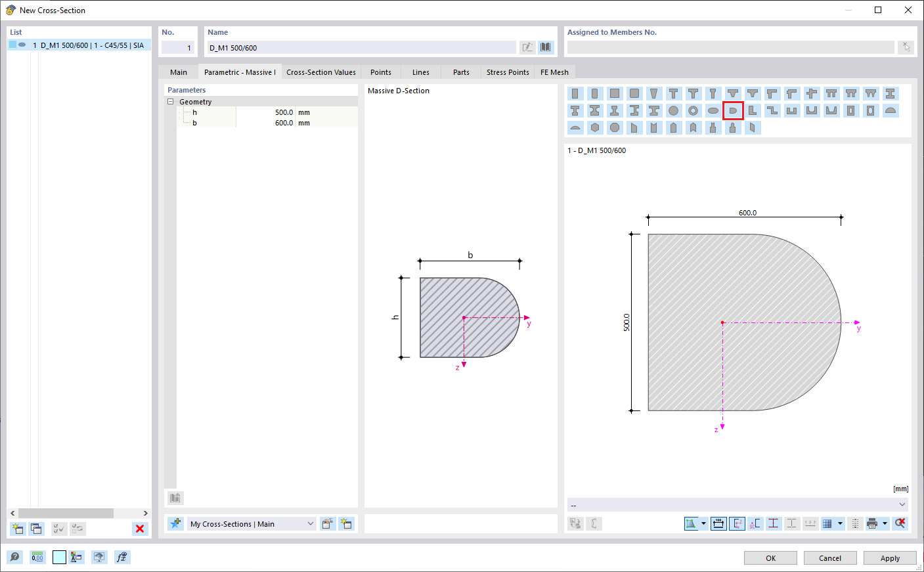Click the new library section icon beside dropdown
Viewport: 924px width, 572px height.
346,523
